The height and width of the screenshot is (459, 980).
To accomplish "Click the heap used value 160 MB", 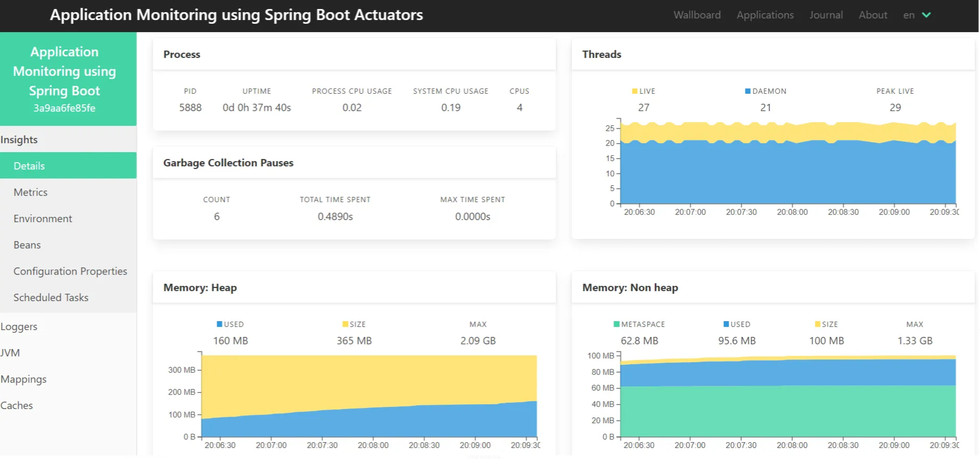I will [x=230, y=341].
